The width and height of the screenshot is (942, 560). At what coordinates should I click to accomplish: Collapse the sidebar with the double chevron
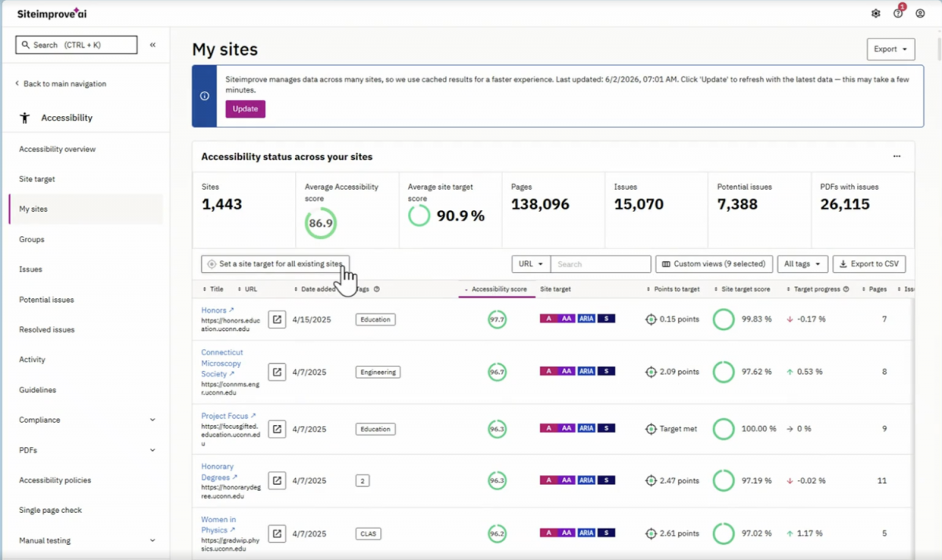(153, 45)
